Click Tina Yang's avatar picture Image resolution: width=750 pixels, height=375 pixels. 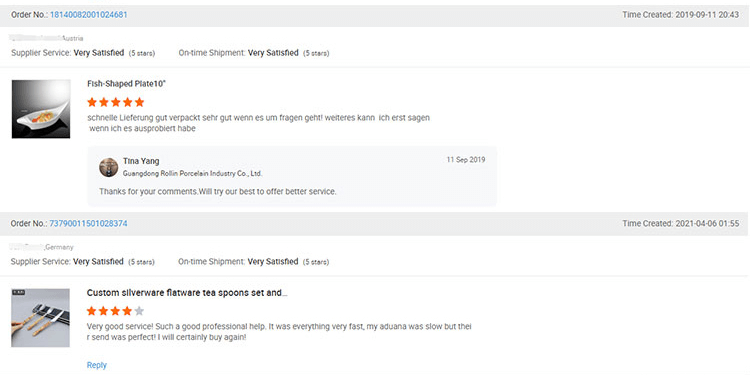click(x=109, y=167)
